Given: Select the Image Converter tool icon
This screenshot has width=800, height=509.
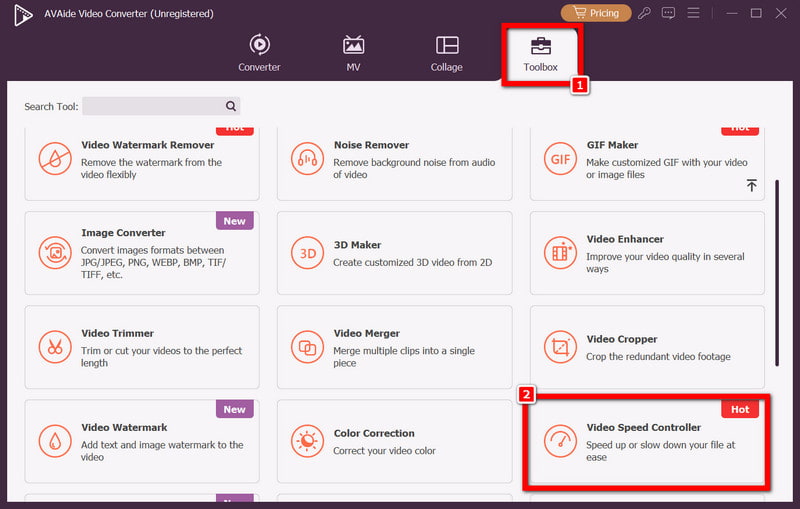Looking at the screenshot, I should pos(54,253).
